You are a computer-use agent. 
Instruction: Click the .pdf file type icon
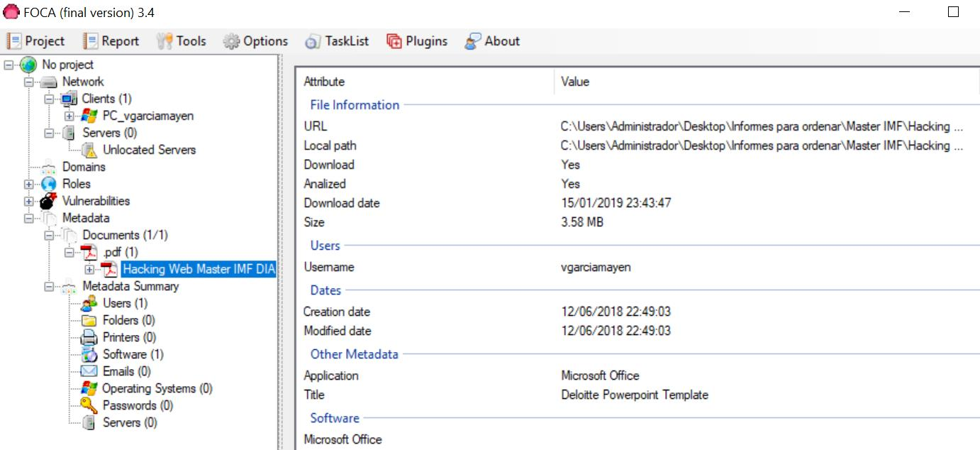point(89,252)
